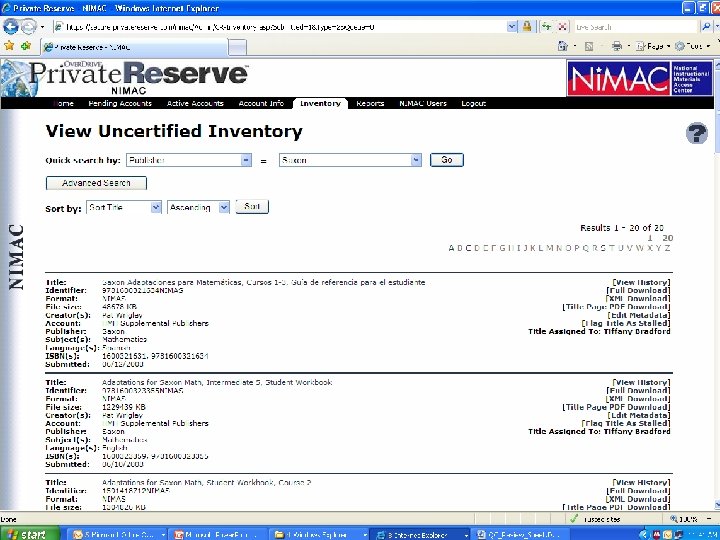Click the Trusted sites status bar indicator
The image size is (720, 540).
click(x=598, y=519)
